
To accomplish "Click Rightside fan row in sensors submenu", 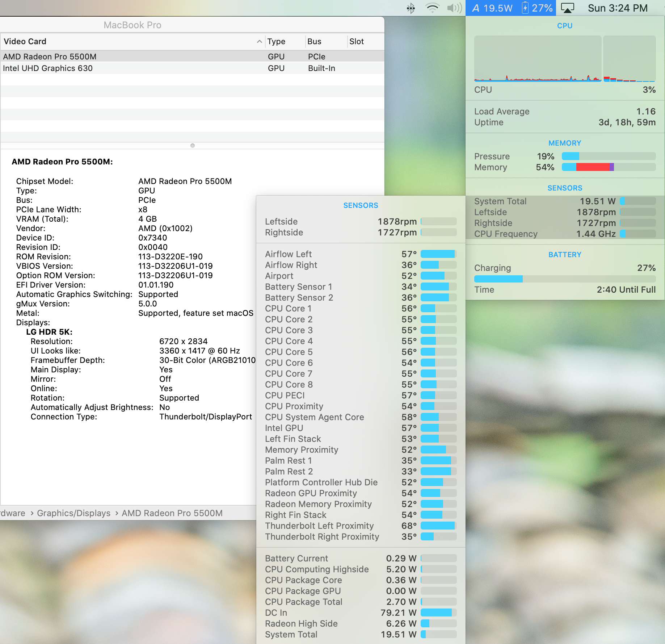I will click(x=361, y=232).
